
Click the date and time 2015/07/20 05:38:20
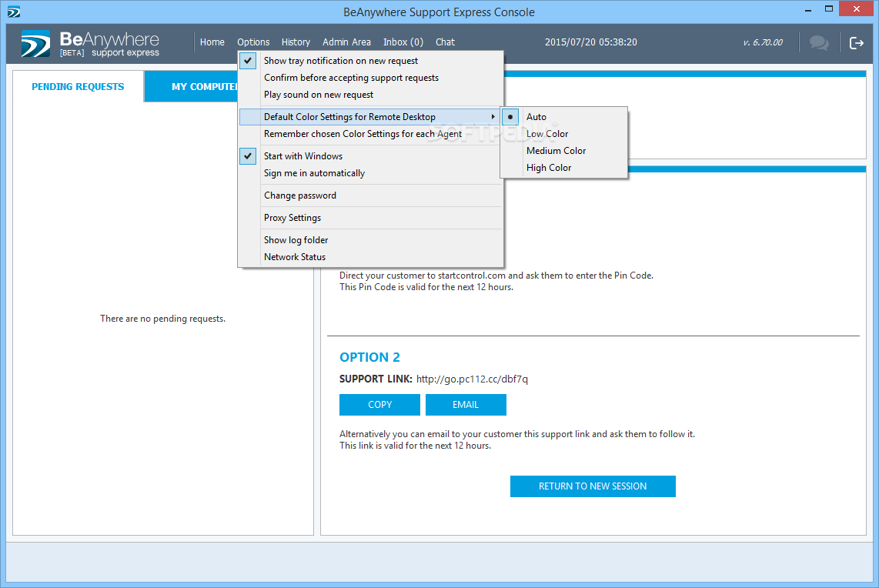[x=591, y=42]
